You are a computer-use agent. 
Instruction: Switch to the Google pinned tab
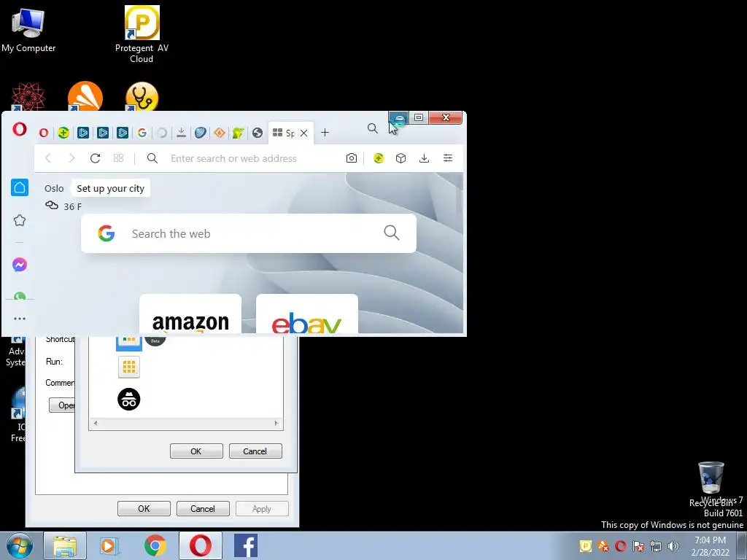[x=142, y=133]
